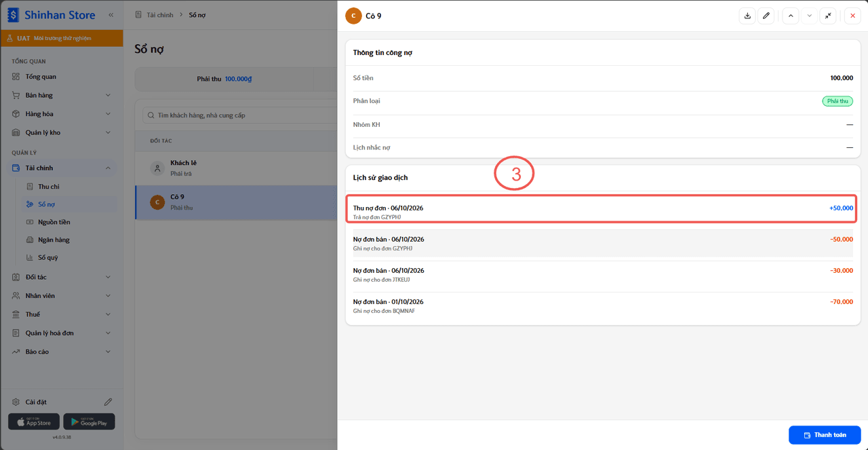Collapse the sidebar with the double-chevron icon
Screen dimensions: 868x450
(x=111, y=15)
